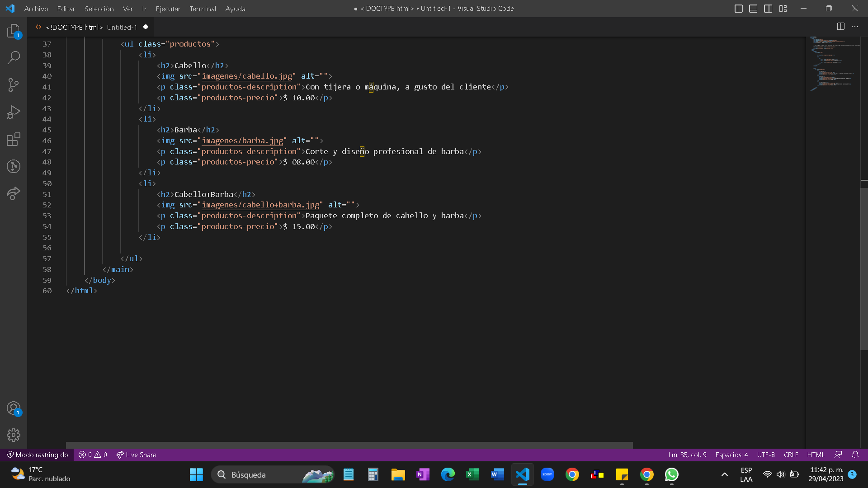Click the Lín. 35, col. 9 indicator

687,455
